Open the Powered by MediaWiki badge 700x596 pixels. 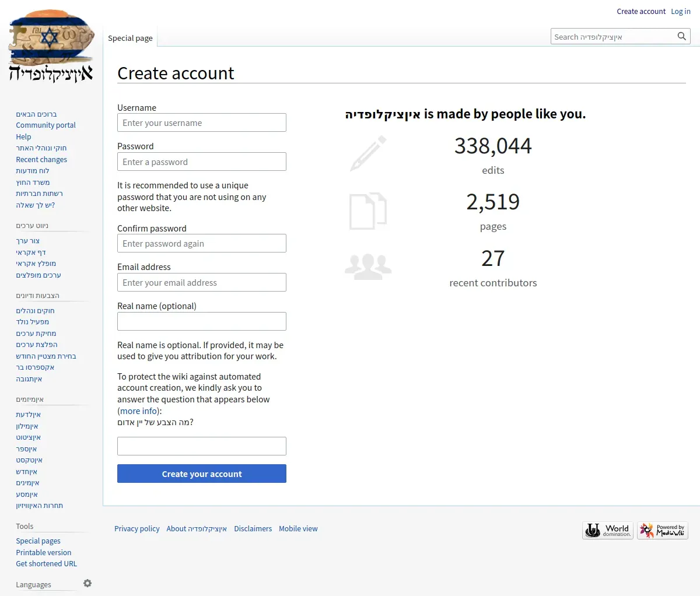tap(663, 530)
